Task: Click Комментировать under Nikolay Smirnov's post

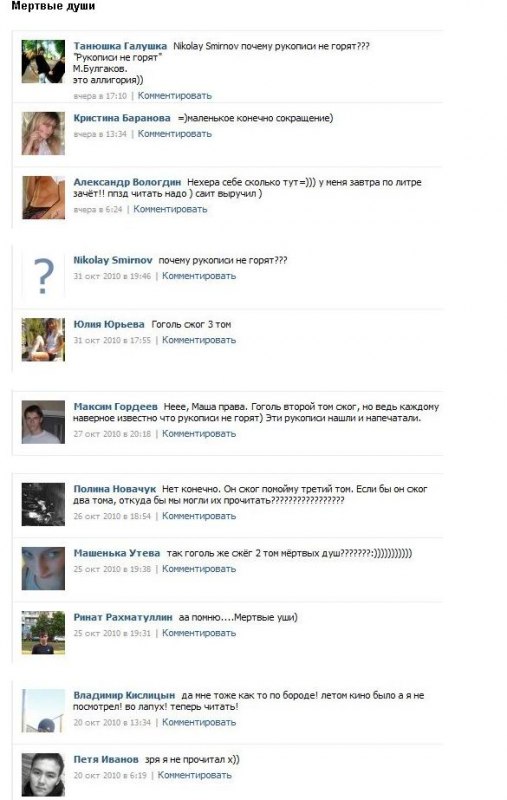Action: pos(199,276)
